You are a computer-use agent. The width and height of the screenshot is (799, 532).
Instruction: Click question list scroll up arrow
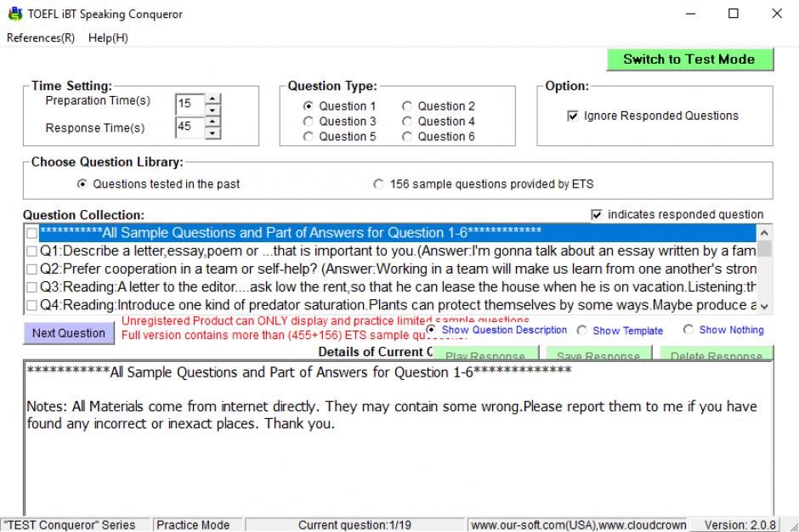coord(764,232)
